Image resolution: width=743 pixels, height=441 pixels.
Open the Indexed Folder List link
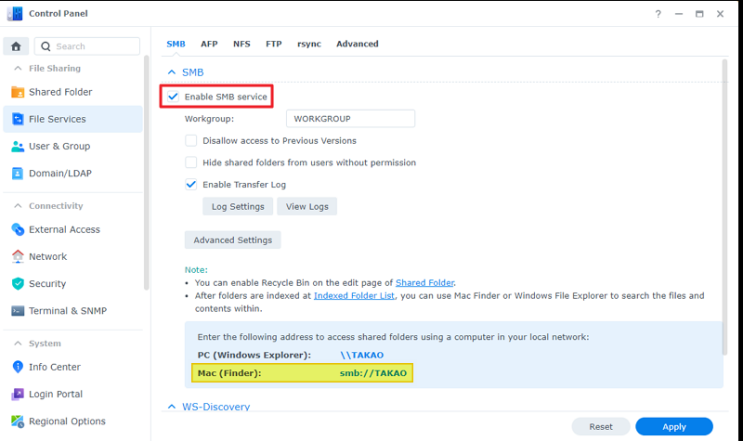point(354,296)
